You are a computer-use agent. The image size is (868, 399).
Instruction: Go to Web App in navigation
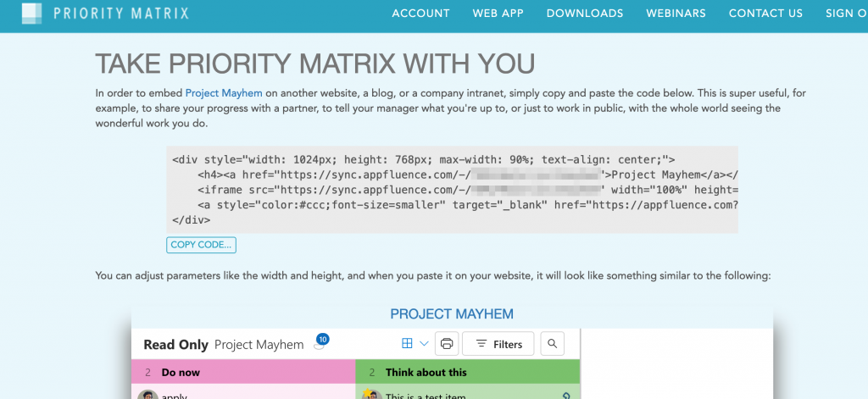(x=498, y=14)
